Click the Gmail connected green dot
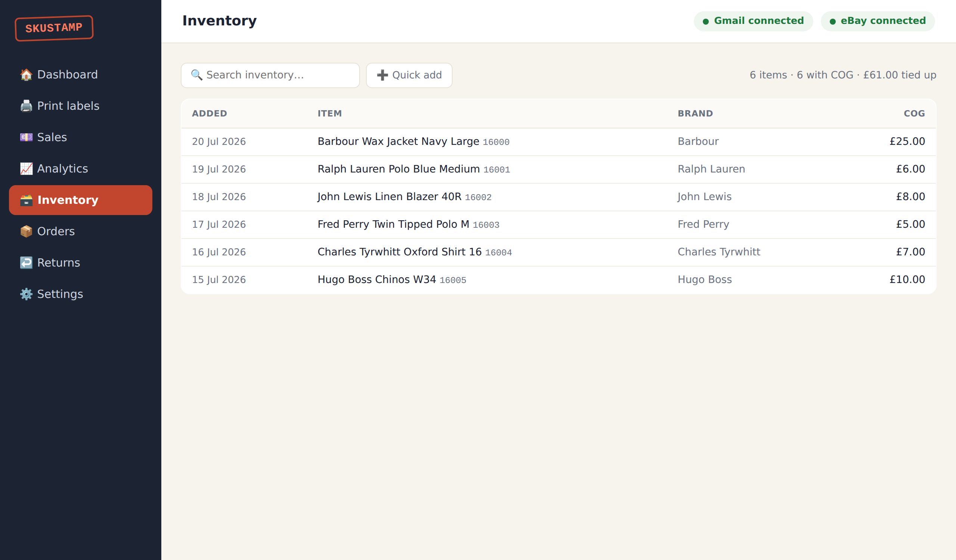 coord(706,22)
